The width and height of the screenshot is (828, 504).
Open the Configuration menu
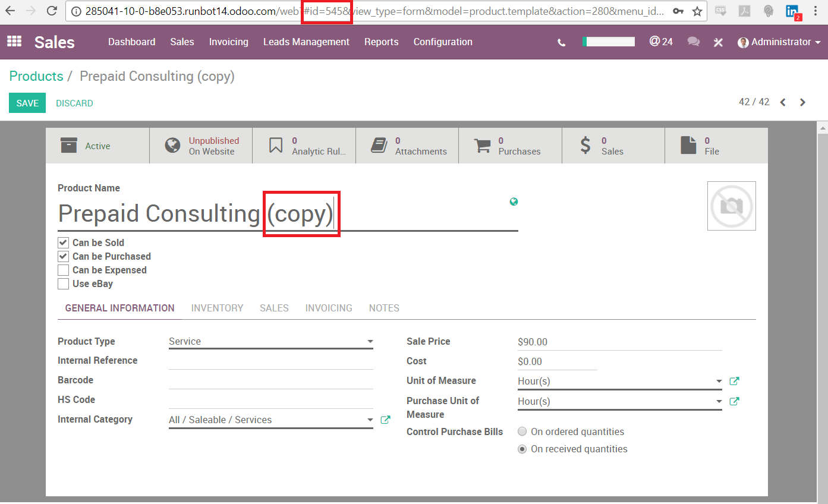click(442, 42)
